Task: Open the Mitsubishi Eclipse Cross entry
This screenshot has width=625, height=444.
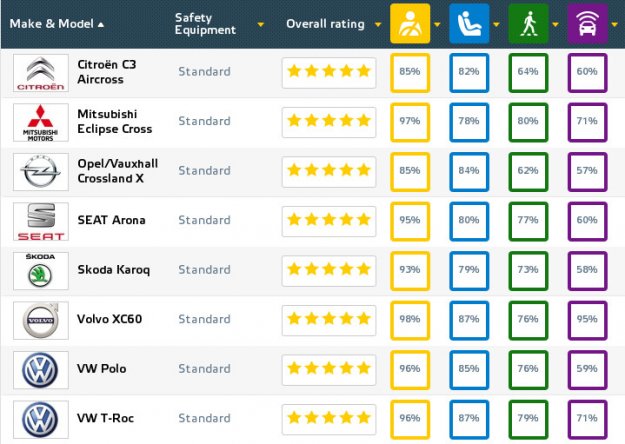Action: coord(115,121)
